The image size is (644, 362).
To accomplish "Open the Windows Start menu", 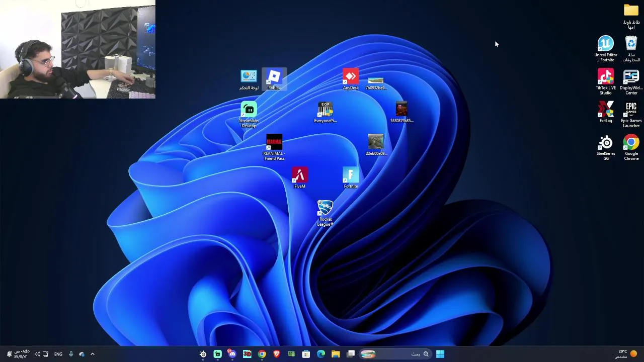I will coord(440,354).
